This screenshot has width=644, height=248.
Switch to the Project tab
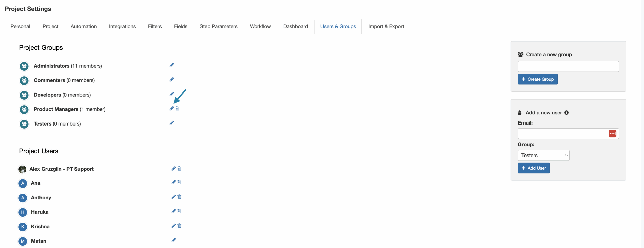click(x=50, y=26)
